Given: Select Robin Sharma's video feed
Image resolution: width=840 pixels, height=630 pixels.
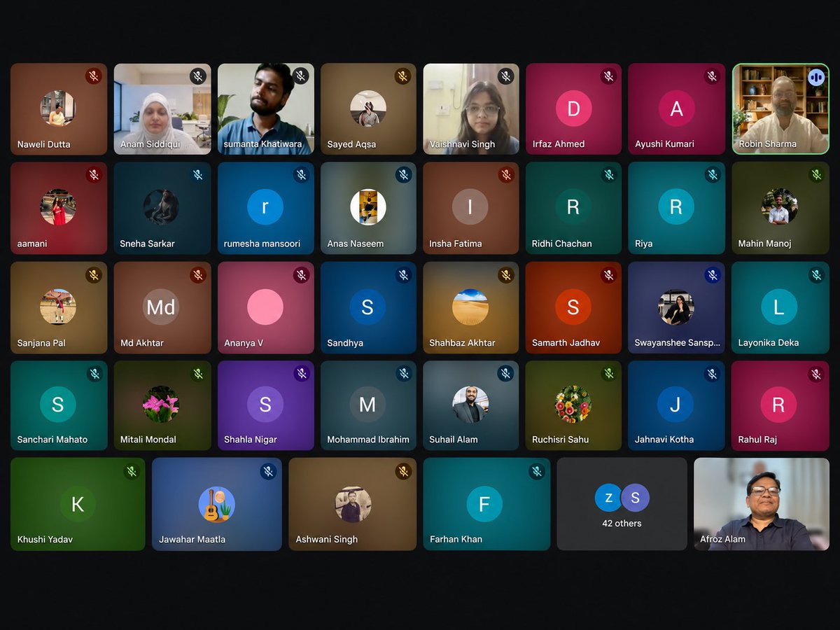Looking at the screenshot, I should (780, 108).
